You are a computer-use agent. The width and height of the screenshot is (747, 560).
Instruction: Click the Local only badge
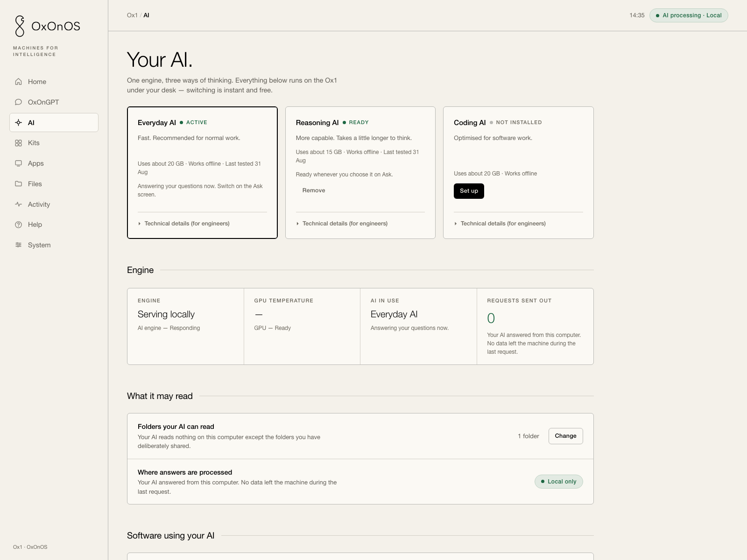558,482
